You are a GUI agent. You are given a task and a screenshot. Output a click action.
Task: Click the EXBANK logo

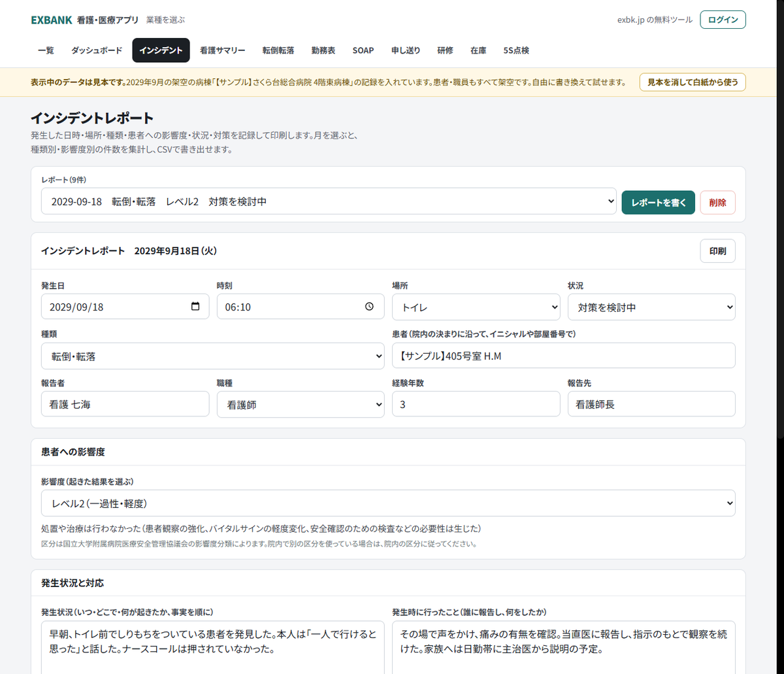tap(52, 20)
